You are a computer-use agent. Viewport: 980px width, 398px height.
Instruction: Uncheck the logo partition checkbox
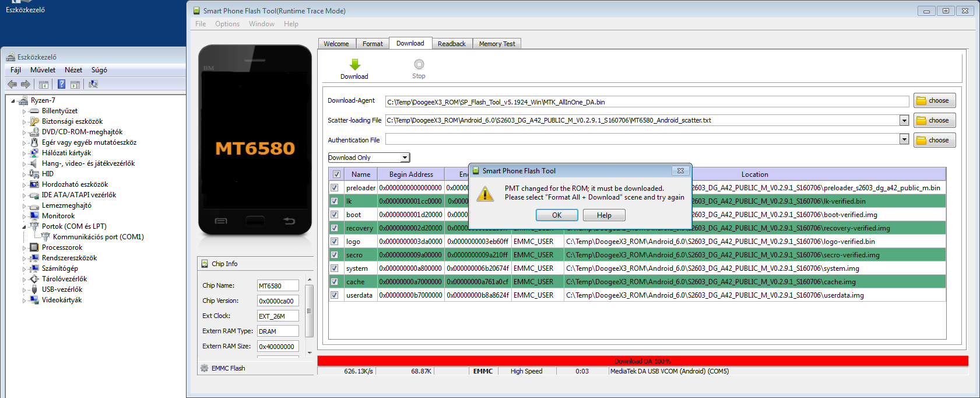click(335, 242)
